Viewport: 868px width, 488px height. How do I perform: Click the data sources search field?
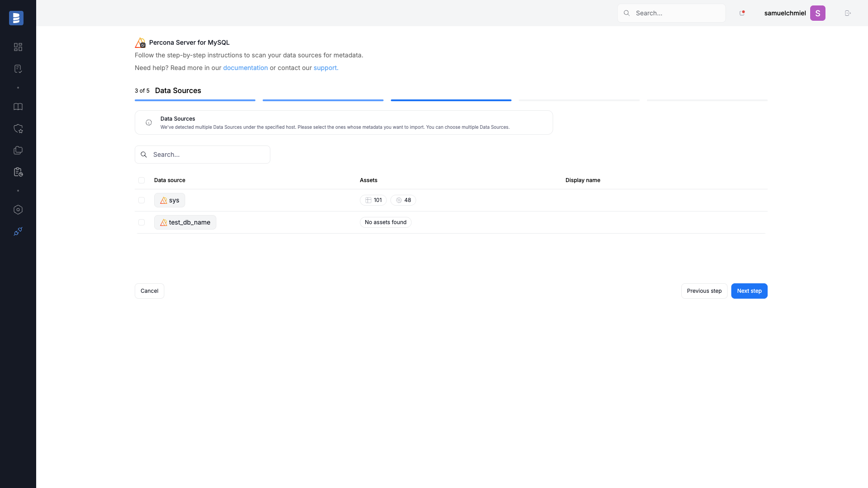click(203, 155)
